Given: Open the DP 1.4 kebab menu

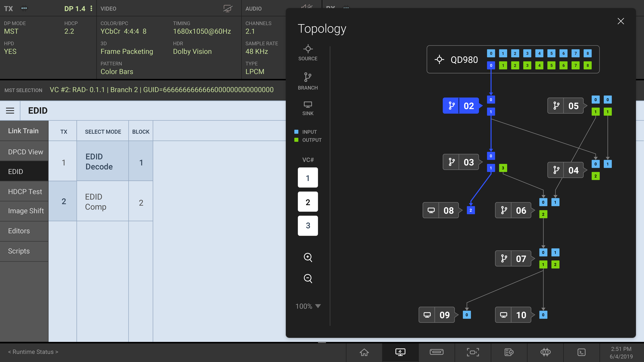Looking at the screenshot, I should pos(91,8).
